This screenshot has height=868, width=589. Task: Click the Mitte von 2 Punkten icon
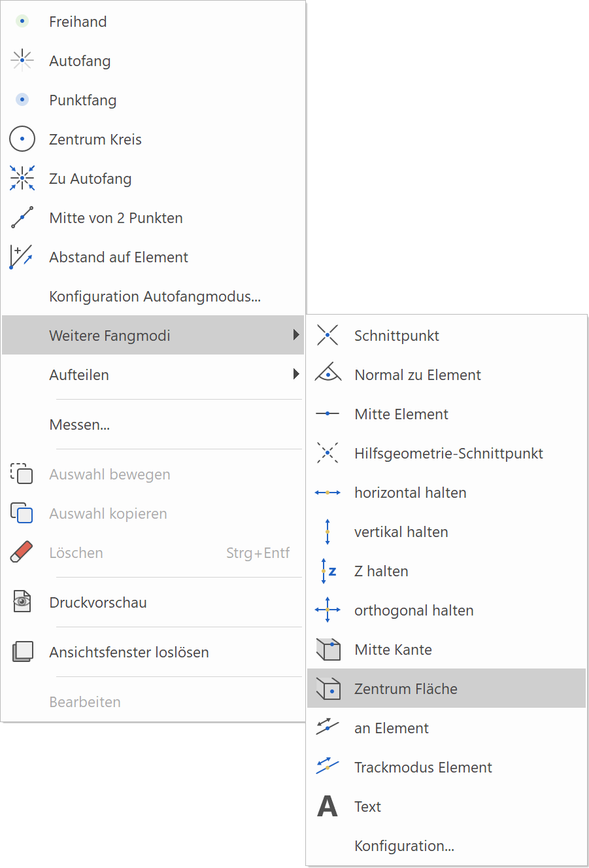(22, 218)
